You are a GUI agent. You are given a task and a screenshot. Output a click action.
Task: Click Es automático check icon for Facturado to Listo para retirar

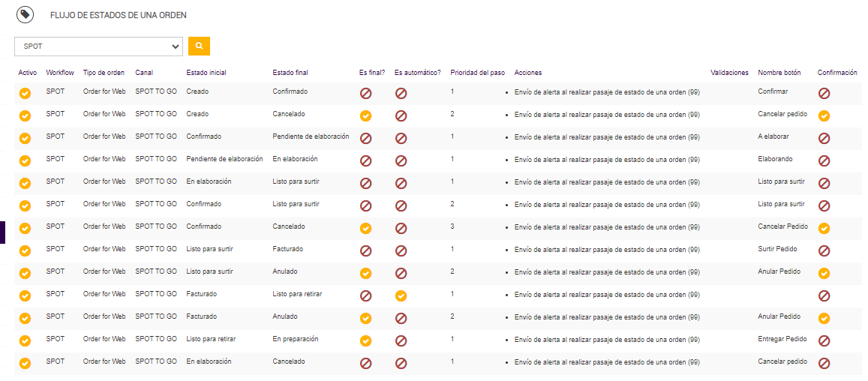tap(401, 296)
